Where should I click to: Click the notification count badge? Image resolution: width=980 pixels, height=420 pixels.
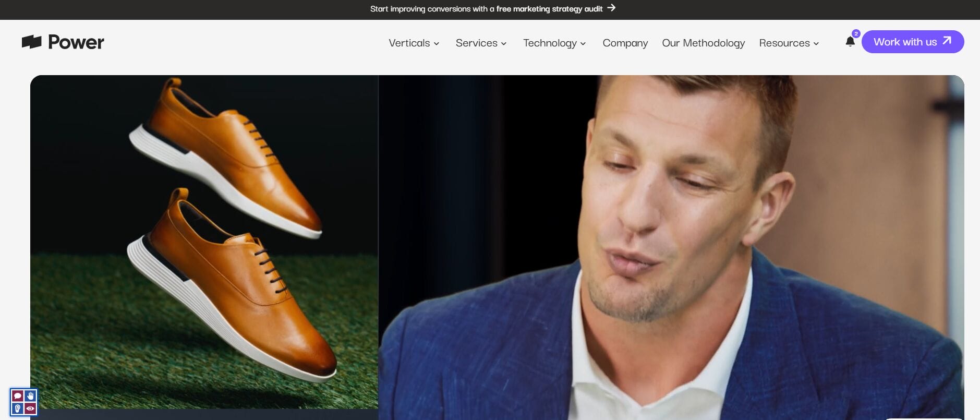[856, 34]
